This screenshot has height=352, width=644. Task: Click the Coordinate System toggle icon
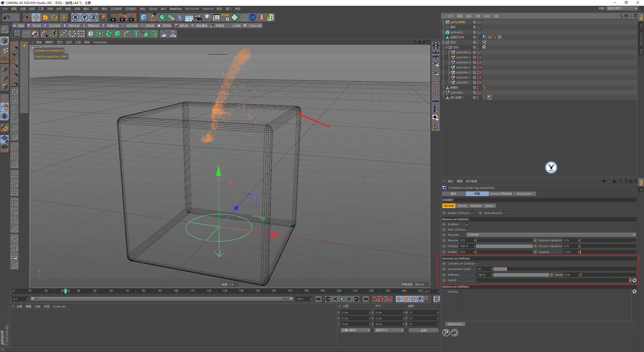point(103,17)
